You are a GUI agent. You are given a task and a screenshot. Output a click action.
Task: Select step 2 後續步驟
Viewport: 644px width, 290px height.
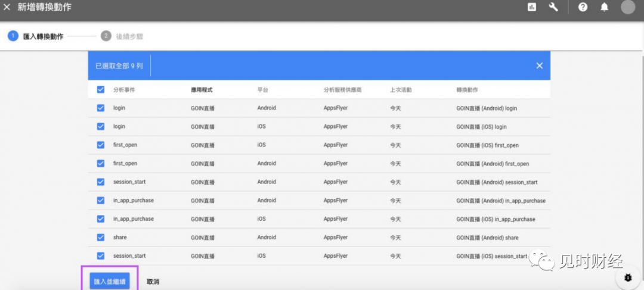[122, 36]
